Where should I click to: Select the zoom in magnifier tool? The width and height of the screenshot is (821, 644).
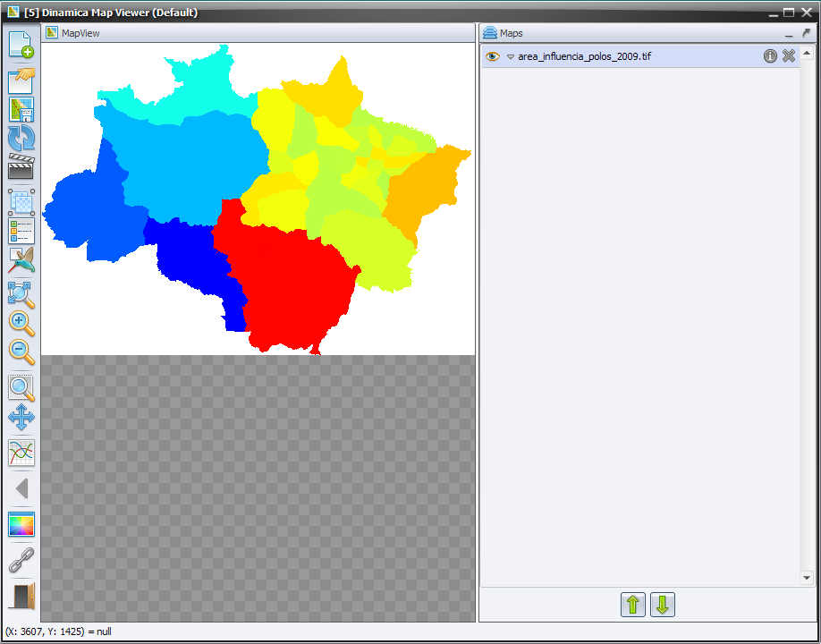pyautogui.click(x=21, y=324)
